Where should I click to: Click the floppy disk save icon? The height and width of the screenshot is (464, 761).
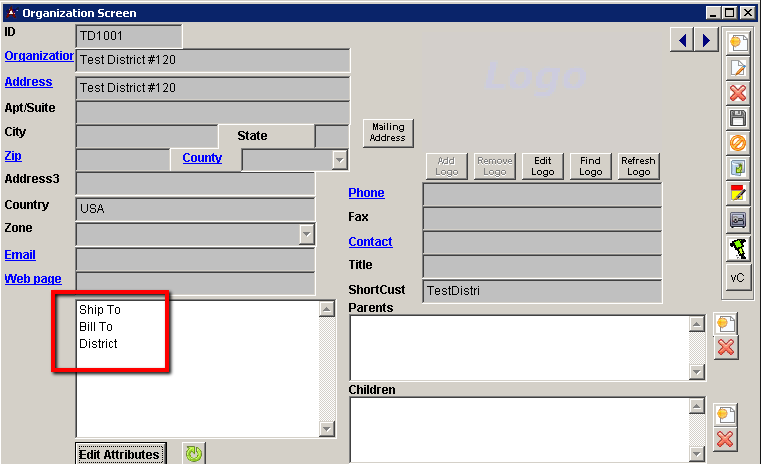point(738,118)
